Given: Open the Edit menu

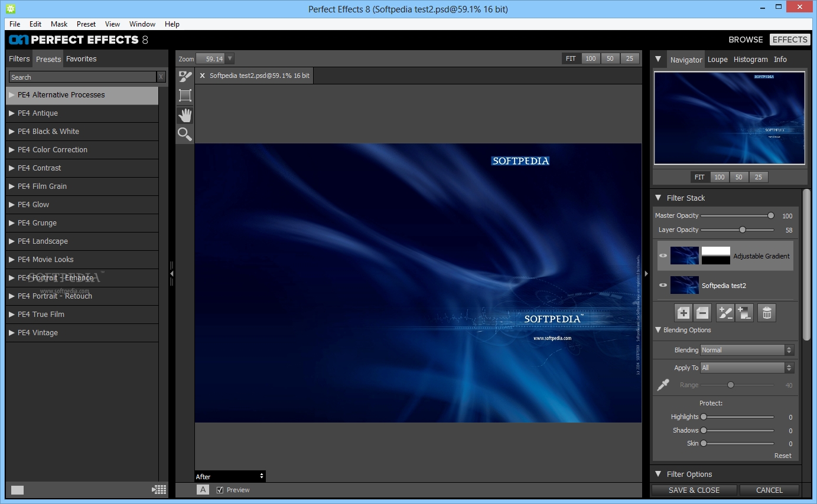Looking at the screenshot, I should click(x=35, y=24).
